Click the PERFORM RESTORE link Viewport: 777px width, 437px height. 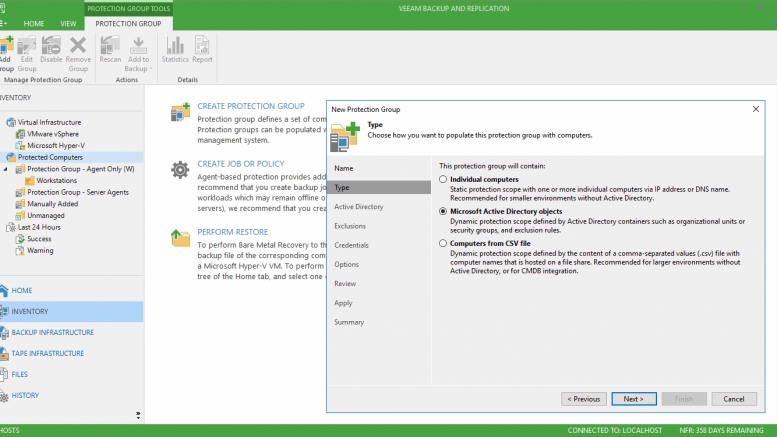232,231
